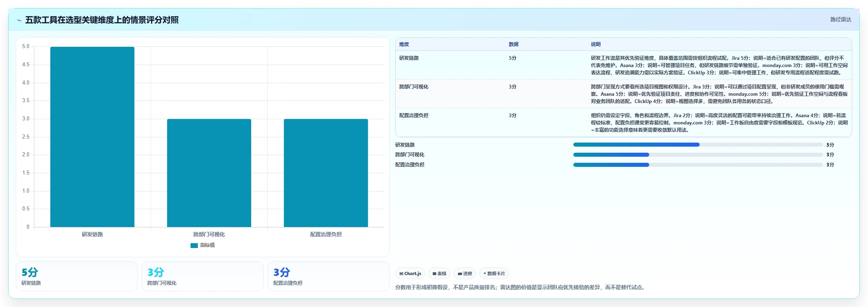Click the 跨部门可视化 description text in the table
The width and height of the screenshot is (868, 307).
point(719,94)
